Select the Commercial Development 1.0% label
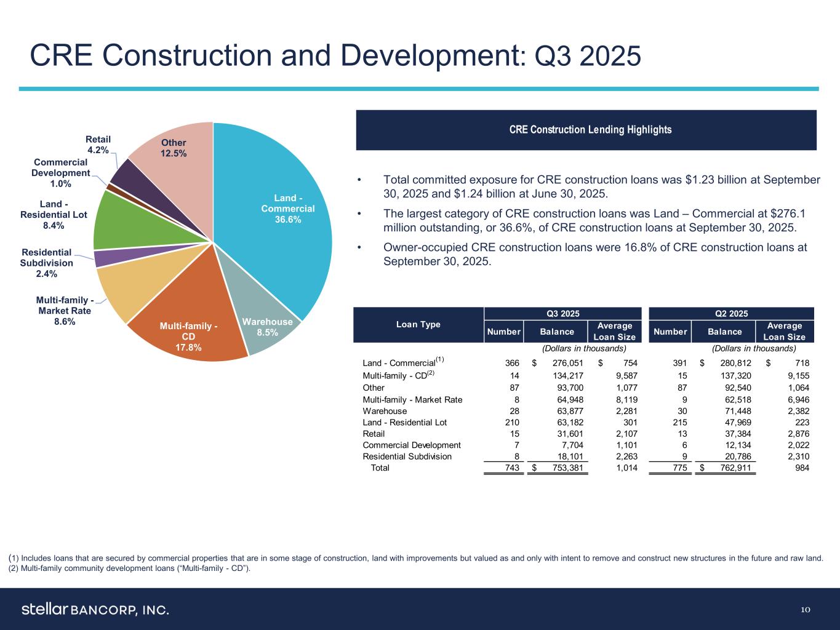This screenshot has width=840, height=630. click(61, 173)
